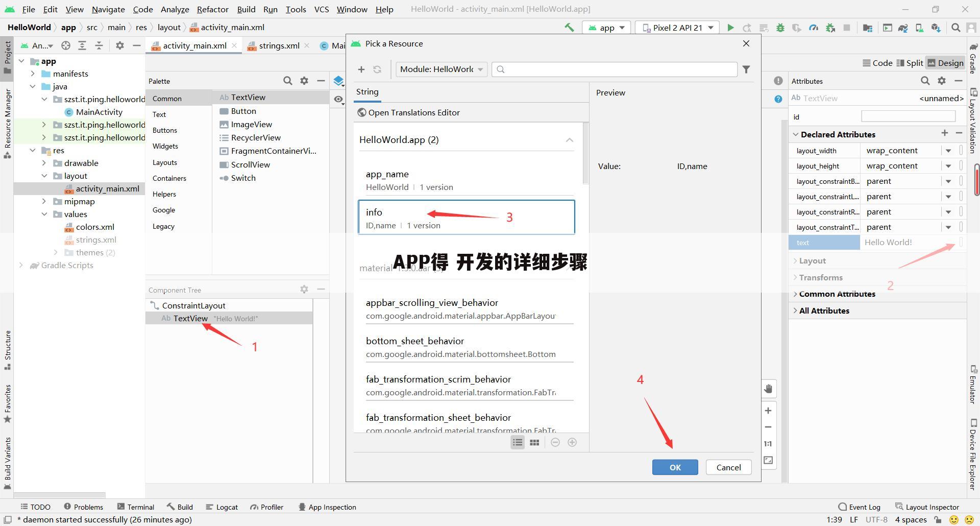Image resolution: width=980 pixels, height=526 pixels.
Task: Switch to the strings.xml editor tab
Action: click(x=279, y=45)
